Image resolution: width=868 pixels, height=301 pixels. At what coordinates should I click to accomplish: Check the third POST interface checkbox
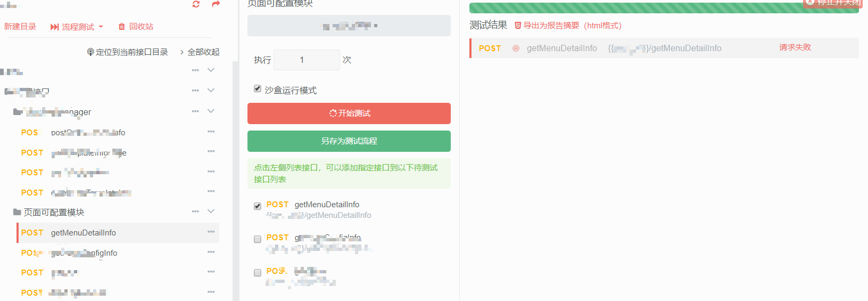click(258, 273)
